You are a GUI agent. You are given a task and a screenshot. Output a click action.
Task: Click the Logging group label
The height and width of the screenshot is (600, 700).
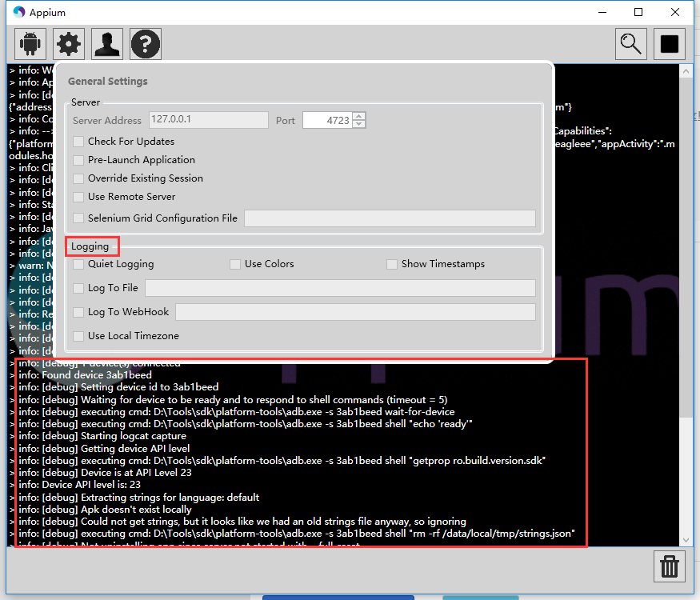pos(90,246)
